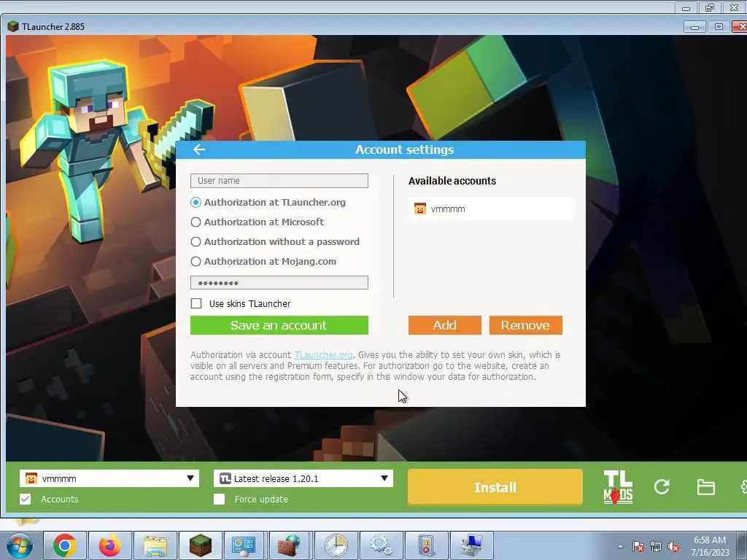Image resolution: width=747 pixels, height=560 pixels.
Task: Click the orange Add button
Action: pos(444,325)
